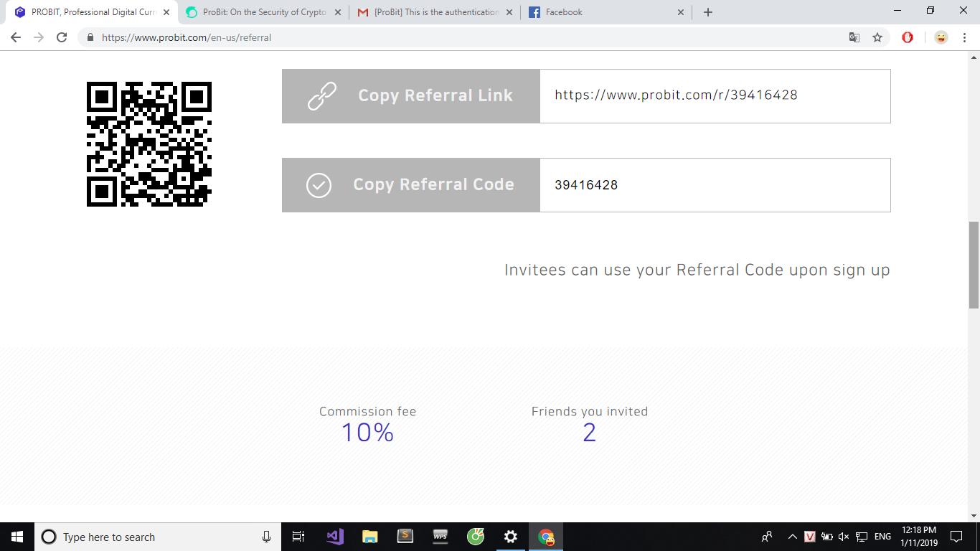
Task: Click the Invitees can use your Referral Code text
Action: click(697, 270)
